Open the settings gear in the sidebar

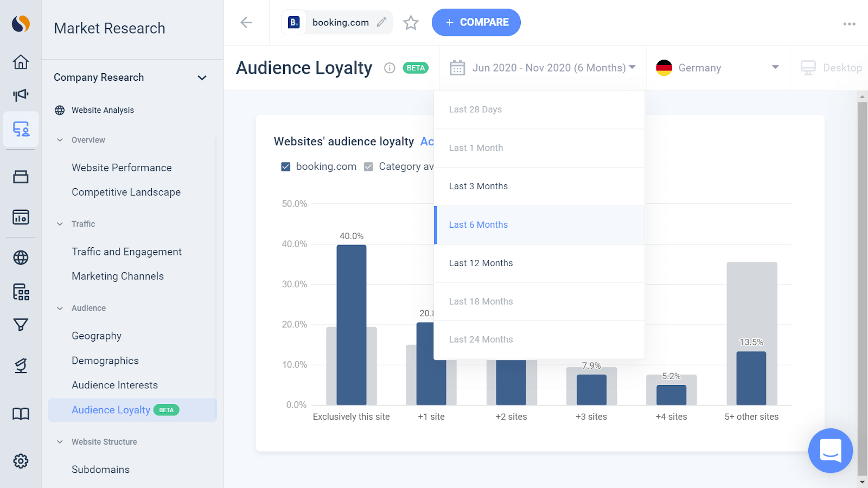pyautogui.click(x=20, y=460)
